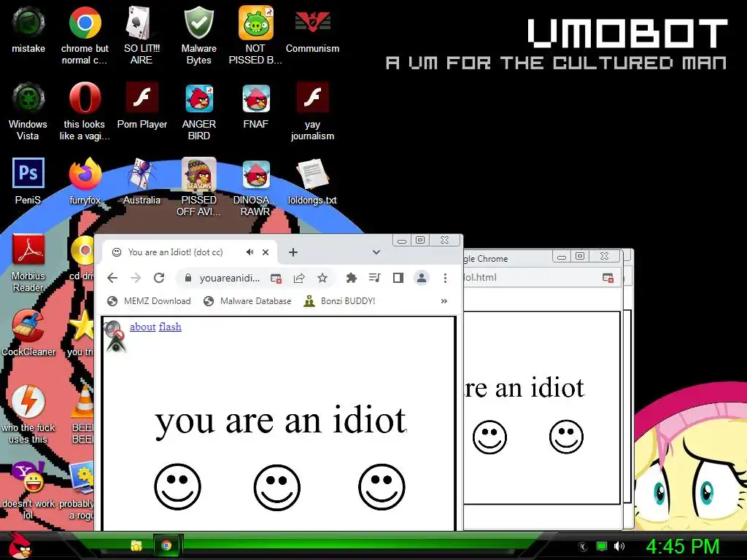Click the pop-up blocked icon in front Chrome
Image resolution: width=747 pixels, height=560 pixels.
coord(276,278)
